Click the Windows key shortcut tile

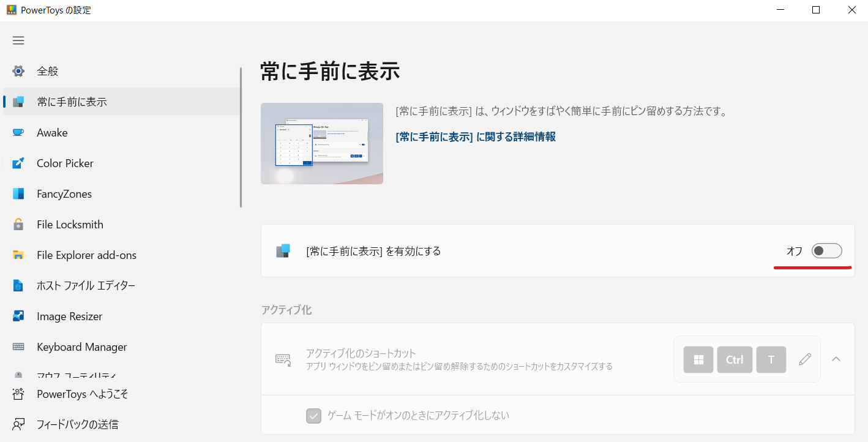(x=698, y=359)
